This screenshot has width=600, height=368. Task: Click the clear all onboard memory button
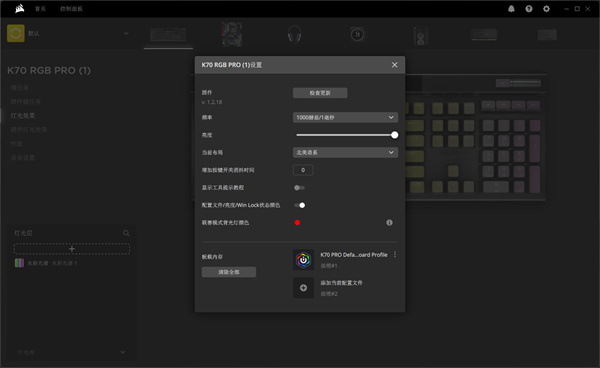229,272
